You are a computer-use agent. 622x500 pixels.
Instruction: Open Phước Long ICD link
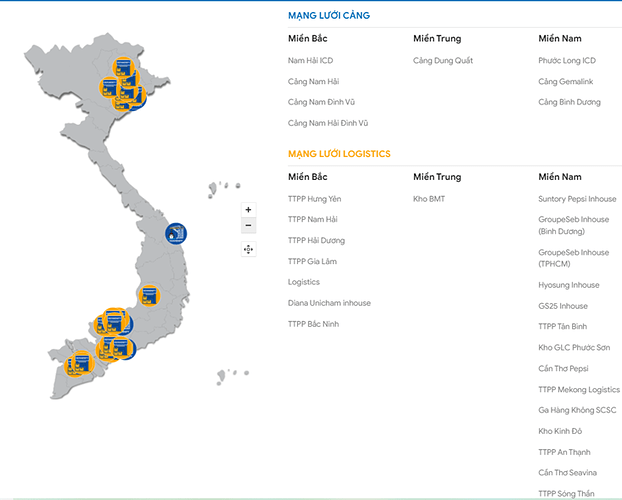coord(567,61)
